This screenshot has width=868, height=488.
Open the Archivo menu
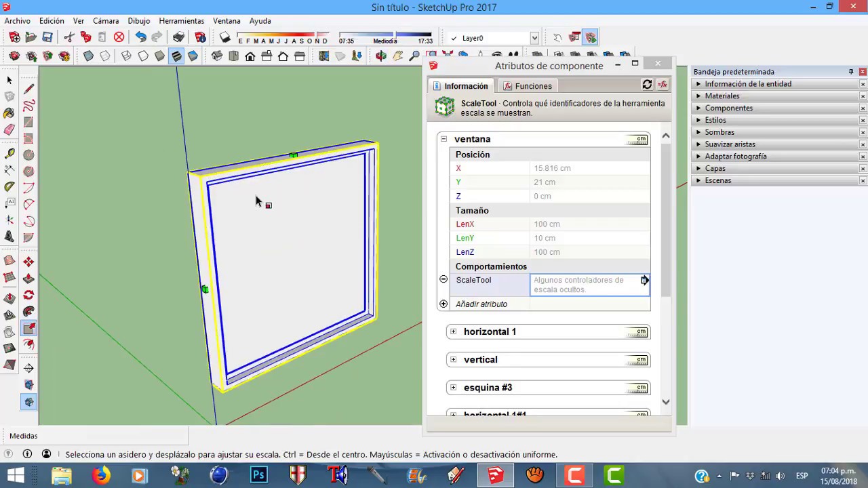[18, 21]
